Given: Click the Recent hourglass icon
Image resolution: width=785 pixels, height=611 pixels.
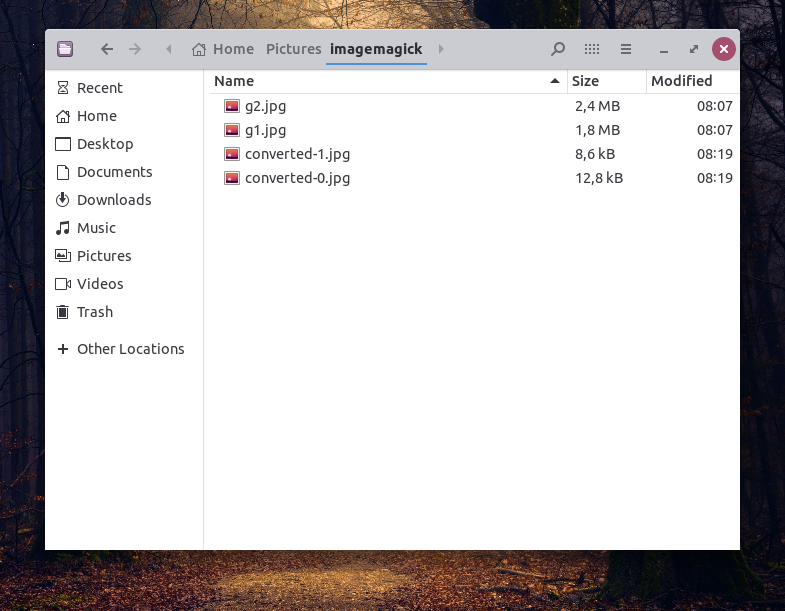Looking at the screenshot, I should tap(63, 88).
